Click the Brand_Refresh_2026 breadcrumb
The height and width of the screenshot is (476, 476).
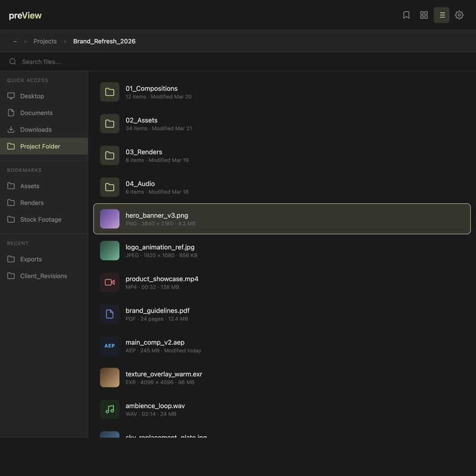(x=104, y=41)
